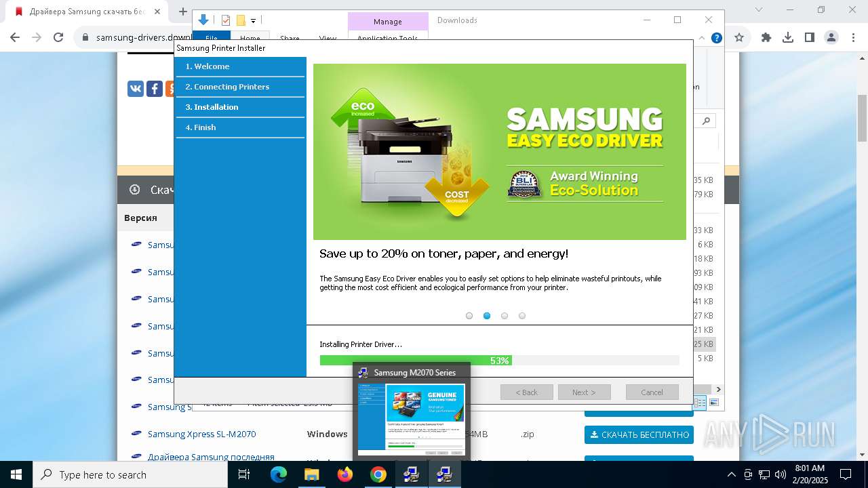Select the third slide indicator dot

(505, 316)
